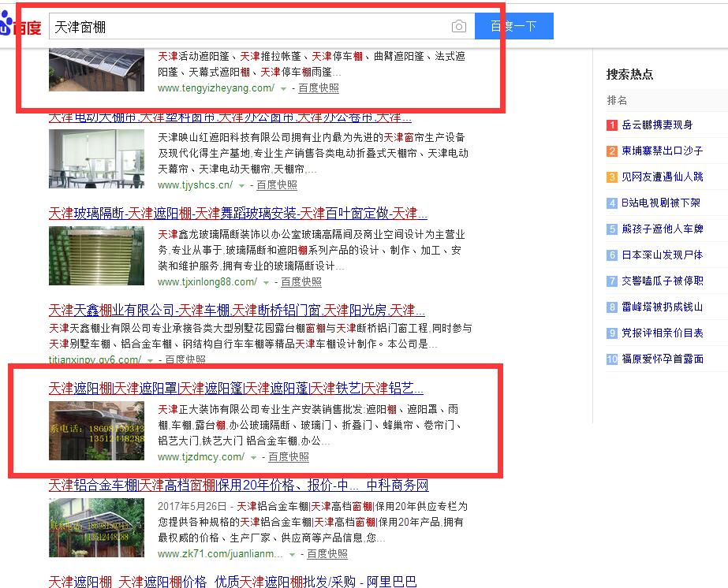Click thumbnail of tjxinlong88.com blinds result
This screenshot has width=728, height=588.
96,255
